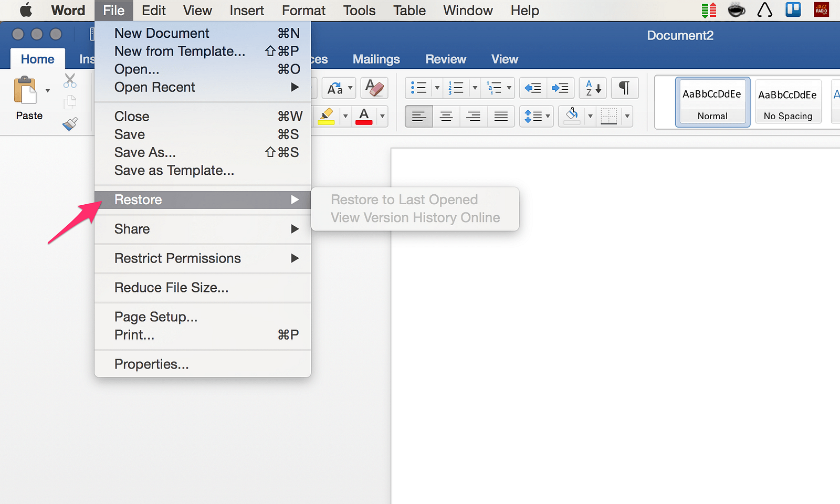The height and width of the screenshot is (504, 840).
Task: Expand the multilevel list dropdown arrow
Action: (509, 88)
